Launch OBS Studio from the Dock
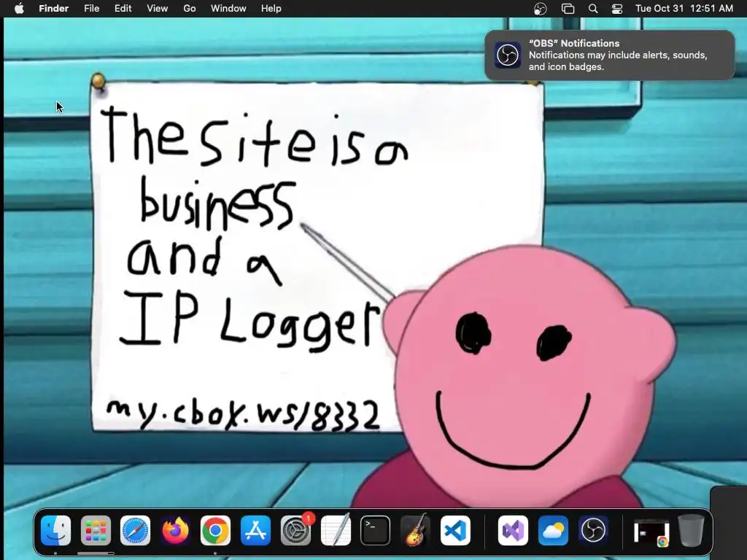 [593, 531]
